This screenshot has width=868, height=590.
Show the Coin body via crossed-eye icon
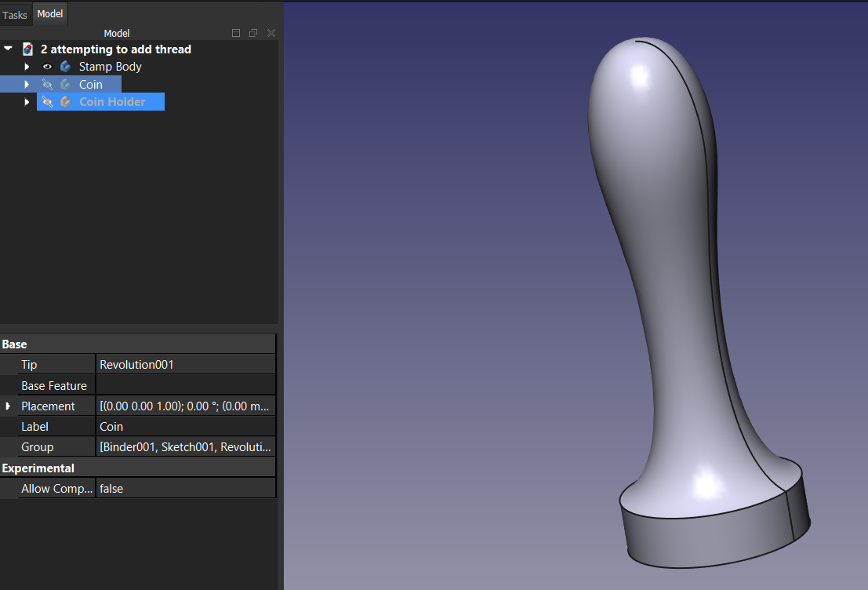point(47,85)
